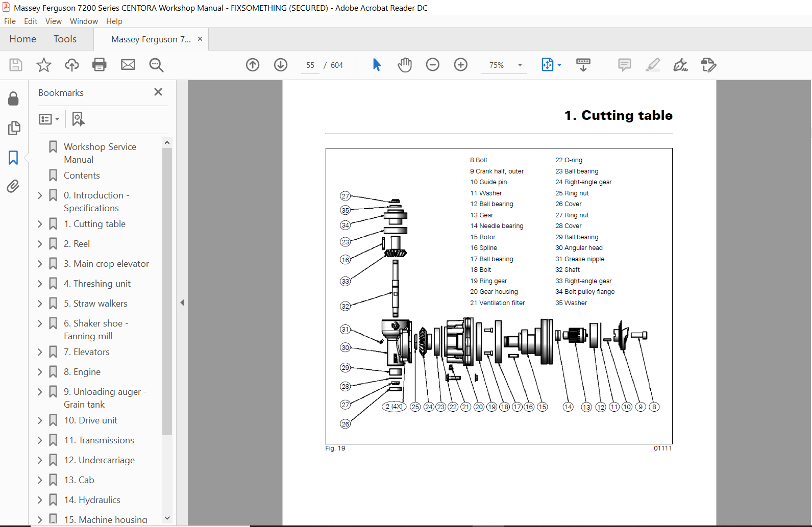Jump to the Contents bookmark

click(82, 175)
